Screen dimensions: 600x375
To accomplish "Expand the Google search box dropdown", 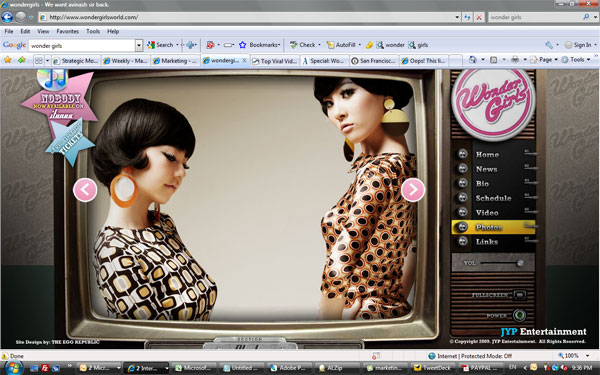I will [x=139, y=46].
